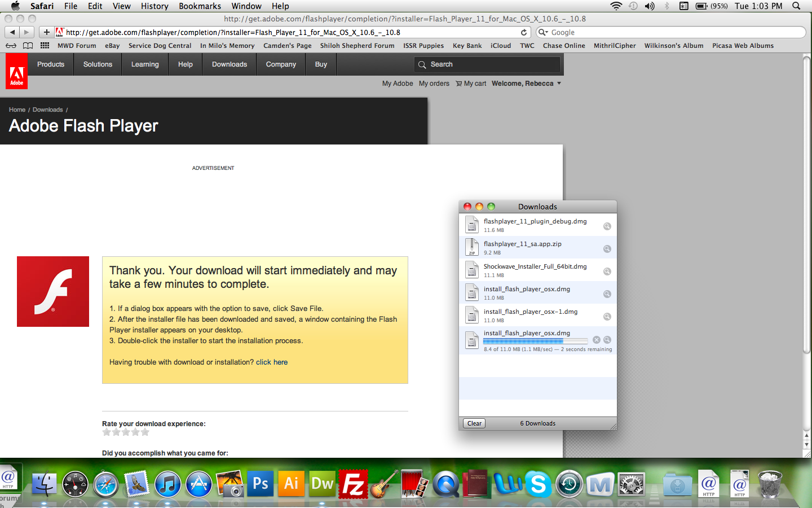Screen dimensions: 812x508
Task: Open Finder from the Dock
Action: click(44, 484)
